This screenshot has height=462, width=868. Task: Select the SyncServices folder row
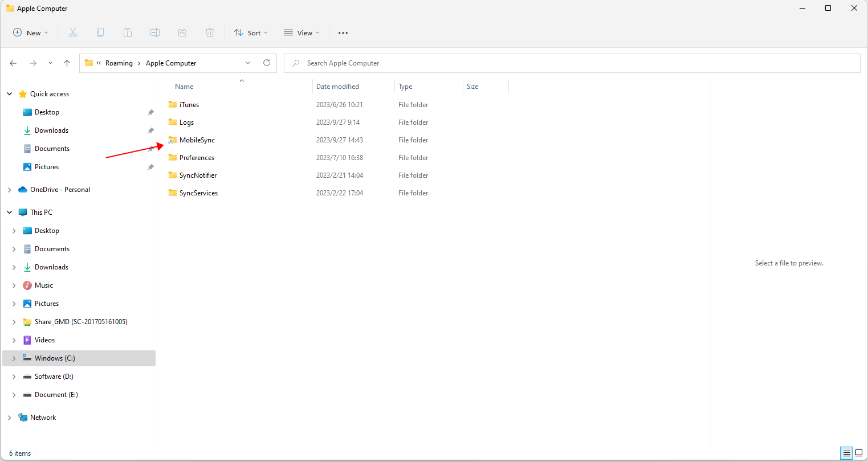[337, 193]
